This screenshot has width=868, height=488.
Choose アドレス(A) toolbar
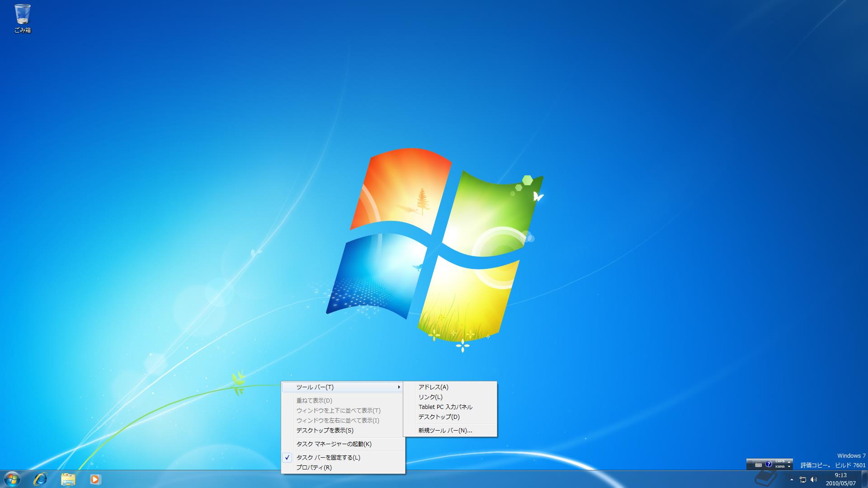click(x=450, y=387)
